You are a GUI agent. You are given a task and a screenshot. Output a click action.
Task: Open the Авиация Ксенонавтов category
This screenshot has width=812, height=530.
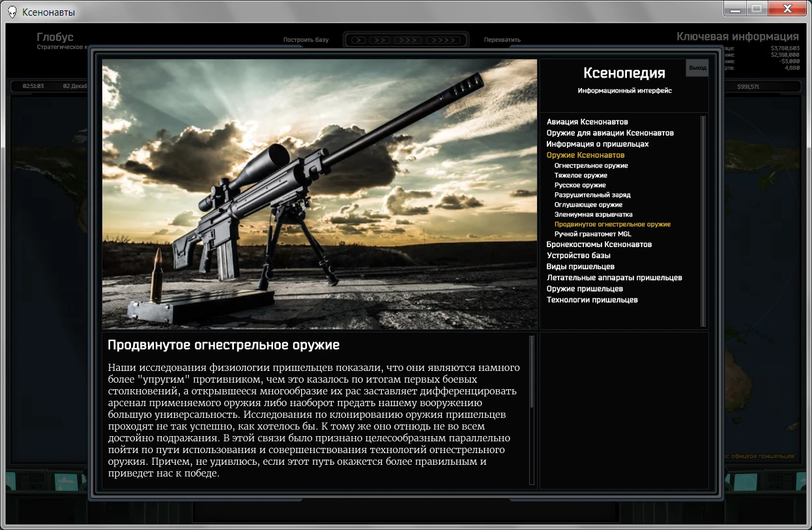coord(587,122)
